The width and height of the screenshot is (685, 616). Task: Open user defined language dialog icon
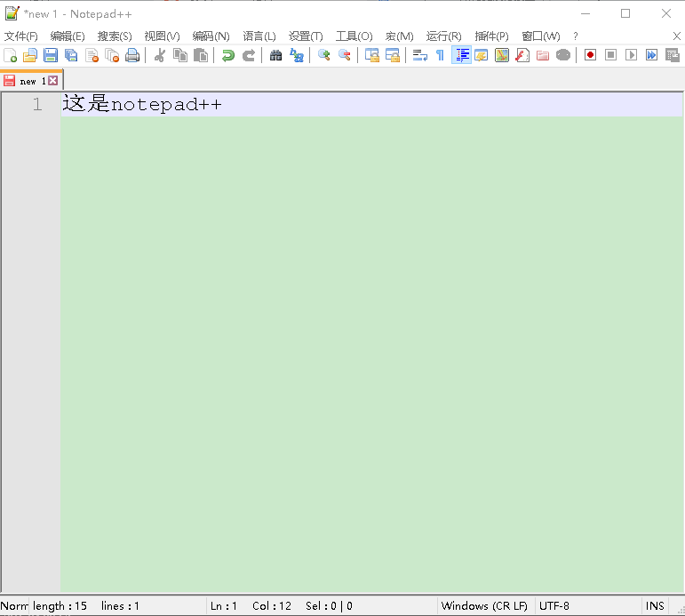(x=481, y=55)
